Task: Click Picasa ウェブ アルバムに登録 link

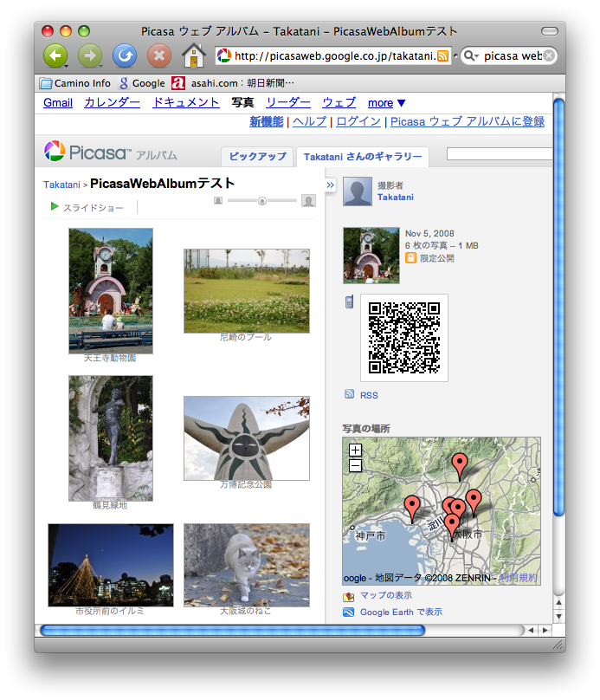Action: pyautogui.click(x=468, y=121)
